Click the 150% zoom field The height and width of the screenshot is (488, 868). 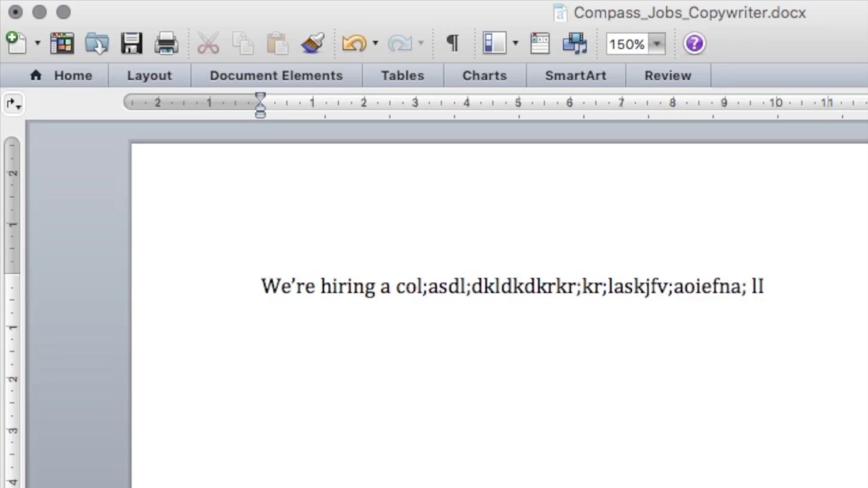click(x=627, y=44)
